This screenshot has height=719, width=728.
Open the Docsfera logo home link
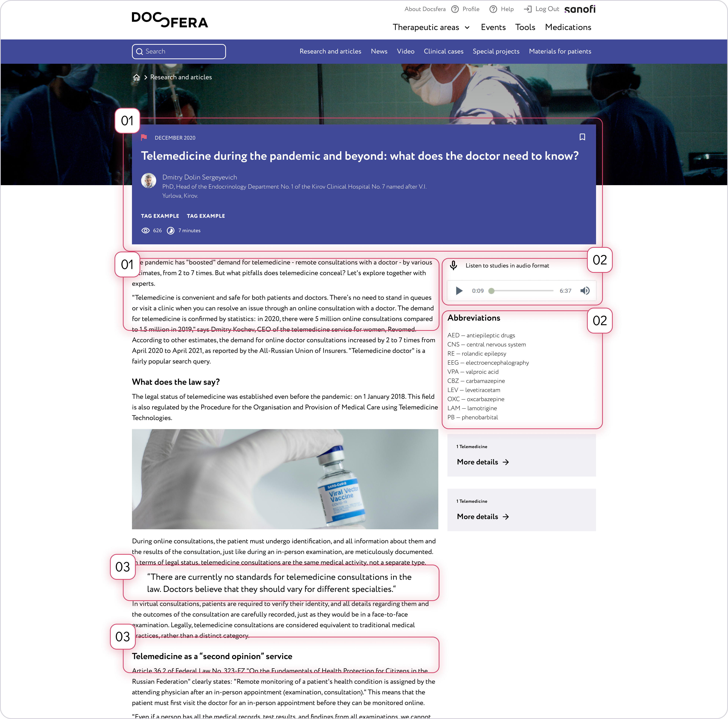[169, 20]
